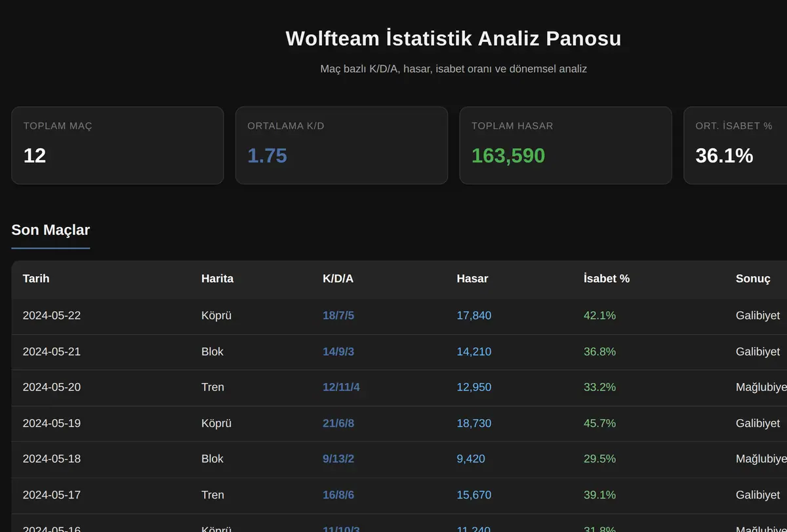Click the 1.75 average K/D value
This screenshot has width=787, height=532.
coord(267,155)
